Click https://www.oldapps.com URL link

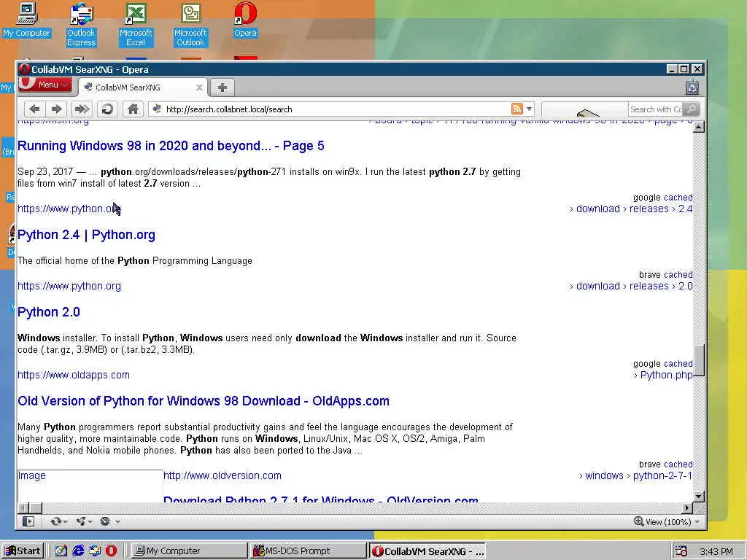pyautogui.click(x=74, y=375)
